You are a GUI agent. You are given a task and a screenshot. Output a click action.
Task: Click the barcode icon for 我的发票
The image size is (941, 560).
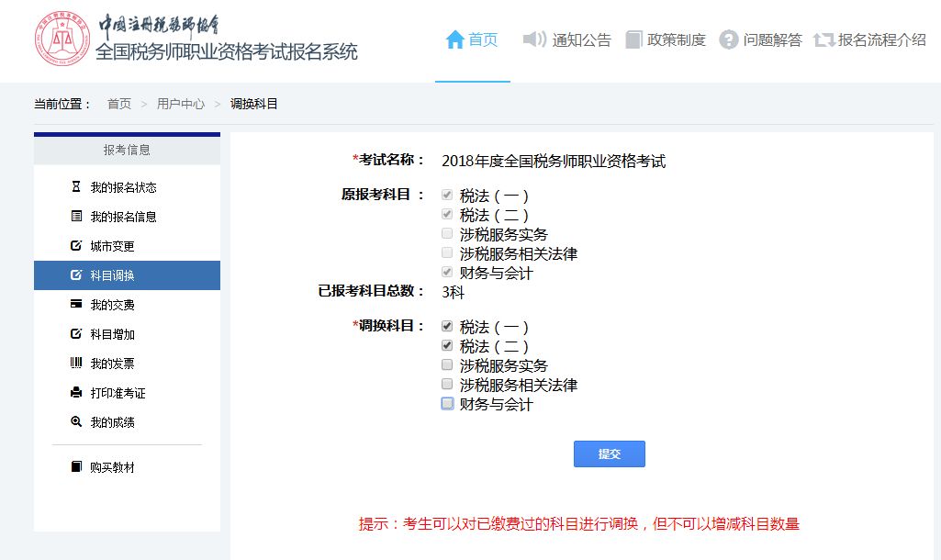tap(76, 364)
